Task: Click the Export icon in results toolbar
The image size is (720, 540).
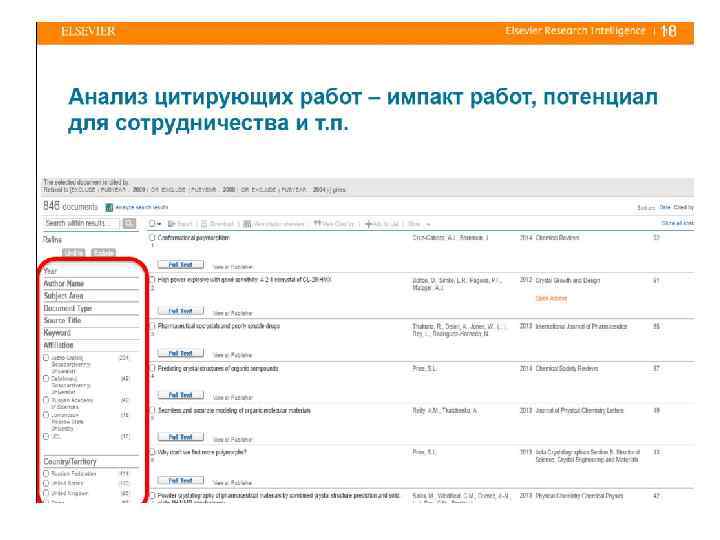Action: click(172, 224)
